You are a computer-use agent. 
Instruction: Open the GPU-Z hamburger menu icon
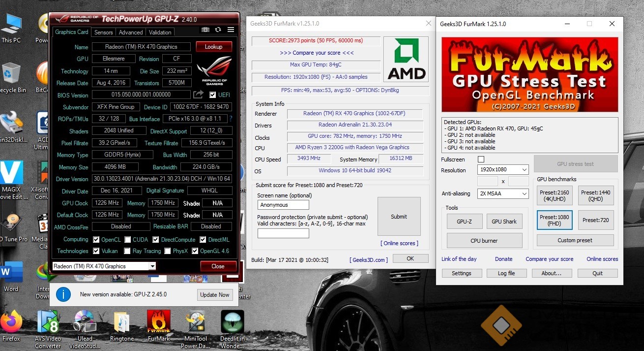231,30
